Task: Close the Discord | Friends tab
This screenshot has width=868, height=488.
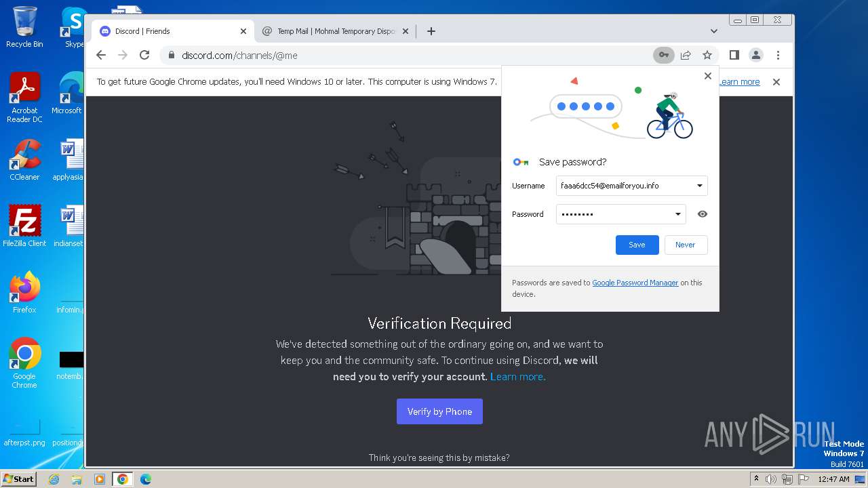Action: [243, 31]
